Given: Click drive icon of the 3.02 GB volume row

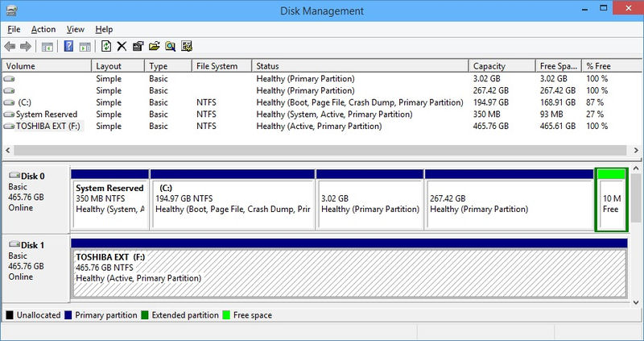Looking at the screenshot, I should (x=9, y=78).
